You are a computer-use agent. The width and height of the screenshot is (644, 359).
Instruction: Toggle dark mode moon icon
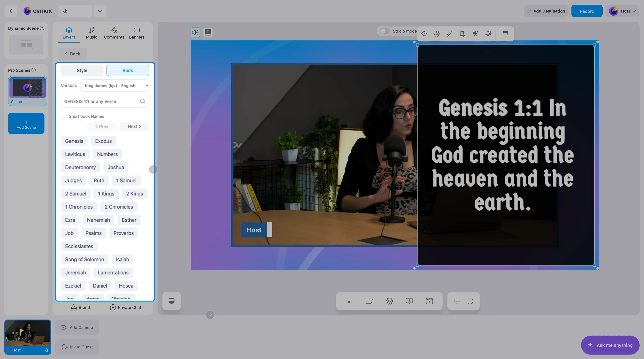pyautogui.click(x=457, y=301)
